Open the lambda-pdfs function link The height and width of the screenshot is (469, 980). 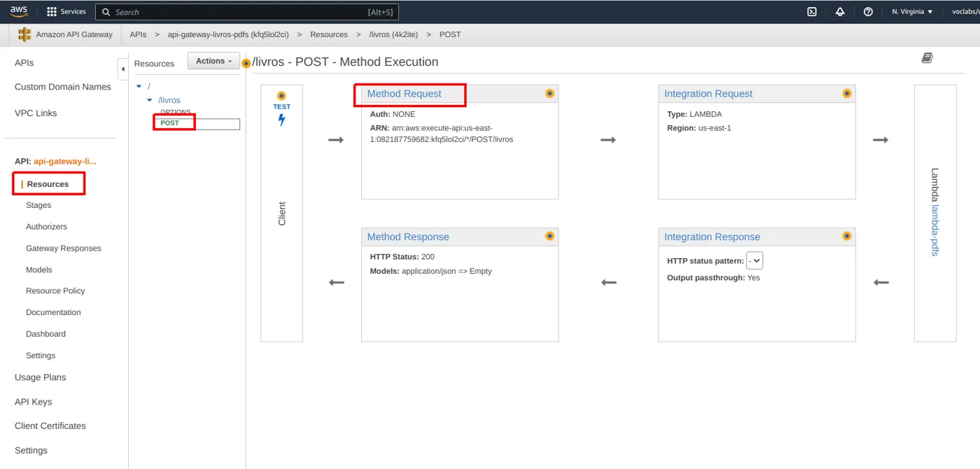(934, 230)
